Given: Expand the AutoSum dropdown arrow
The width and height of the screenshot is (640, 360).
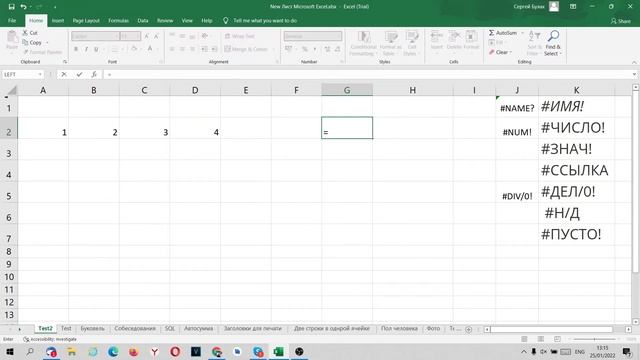Looking at the screenshot, I should click(522, 33).
